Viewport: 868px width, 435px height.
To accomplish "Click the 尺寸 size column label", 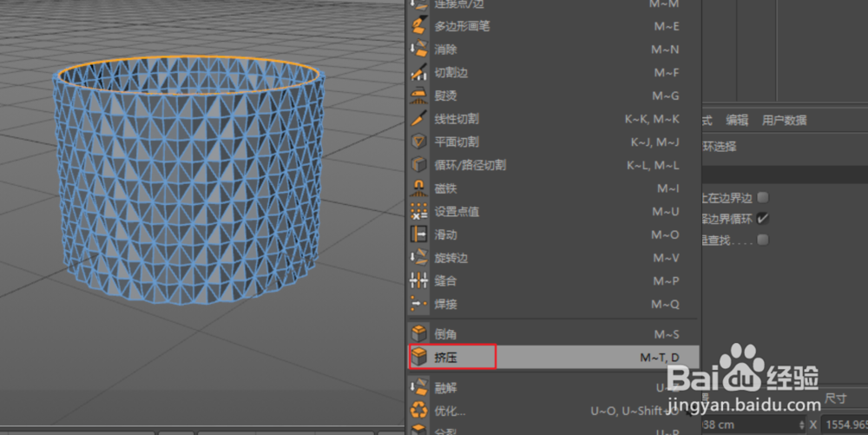I will tap(835, 399).
